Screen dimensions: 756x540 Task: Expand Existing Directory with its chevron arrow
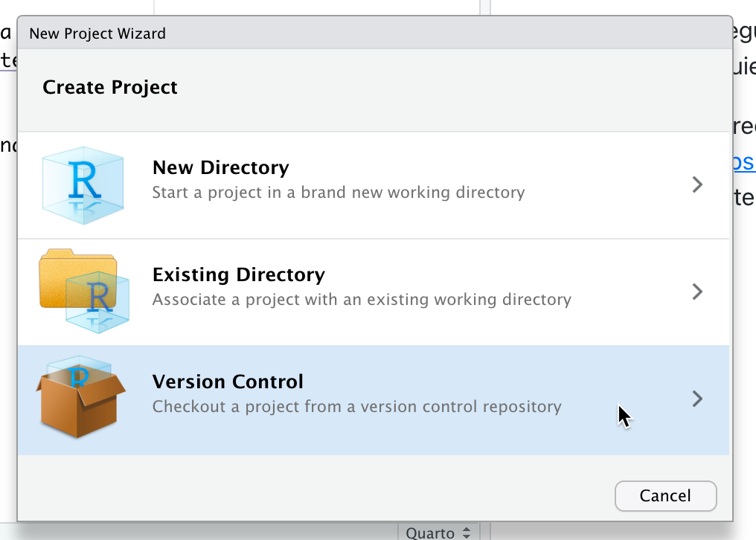pos(697,292)
